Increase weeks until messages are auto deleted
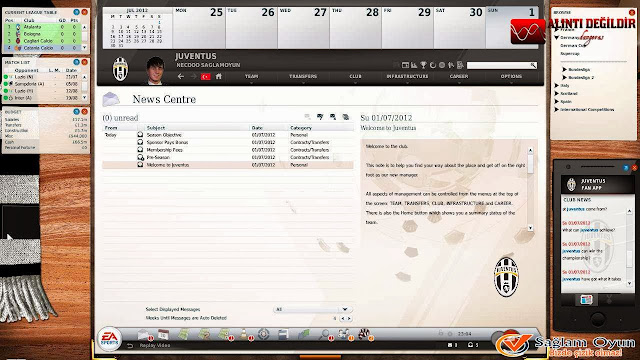This screenshot has width=640, height=360. pyautogui.click(x=349, y=318)
